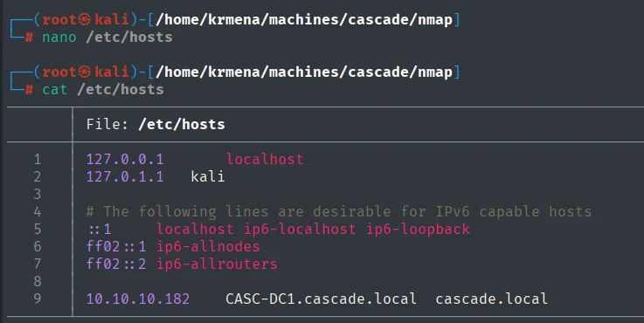Click the skull icon in first prompt

point(85,20)
